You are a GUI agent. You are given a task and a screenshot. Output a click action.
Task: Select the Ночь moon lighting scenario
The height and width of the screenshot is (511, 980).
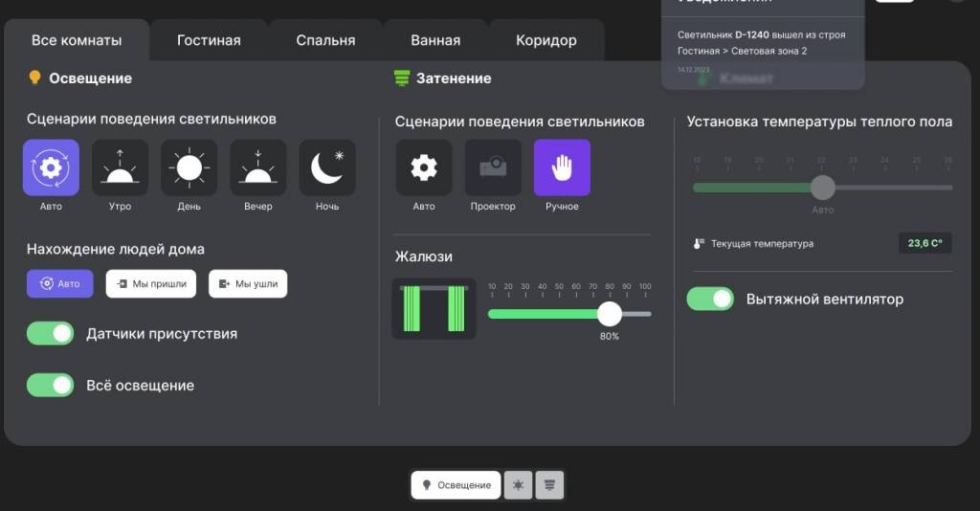(326, 167)
